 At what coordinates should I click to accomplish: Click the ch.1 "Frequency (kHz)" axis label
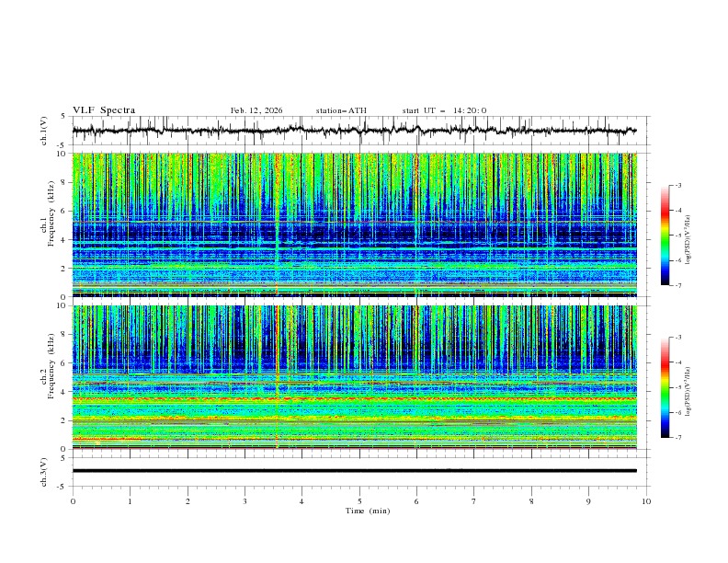[x=51, y=213]
